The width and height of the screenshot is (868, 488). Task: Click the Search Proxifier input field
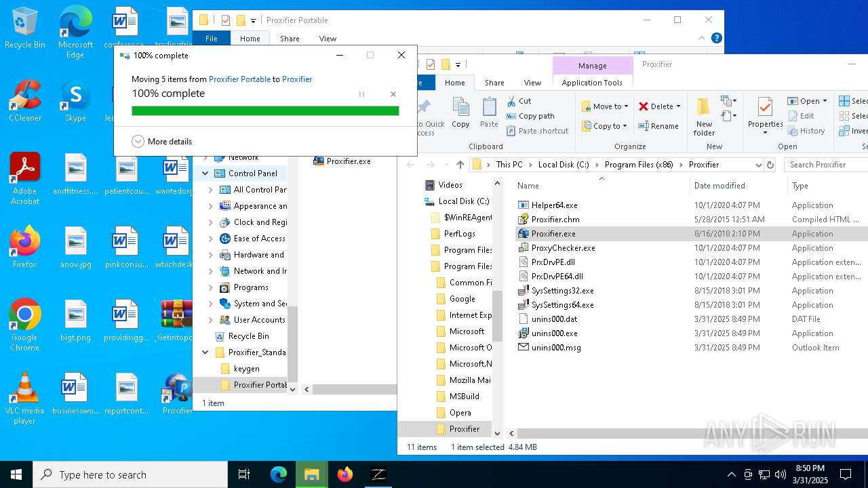click(x=827, y=165)
